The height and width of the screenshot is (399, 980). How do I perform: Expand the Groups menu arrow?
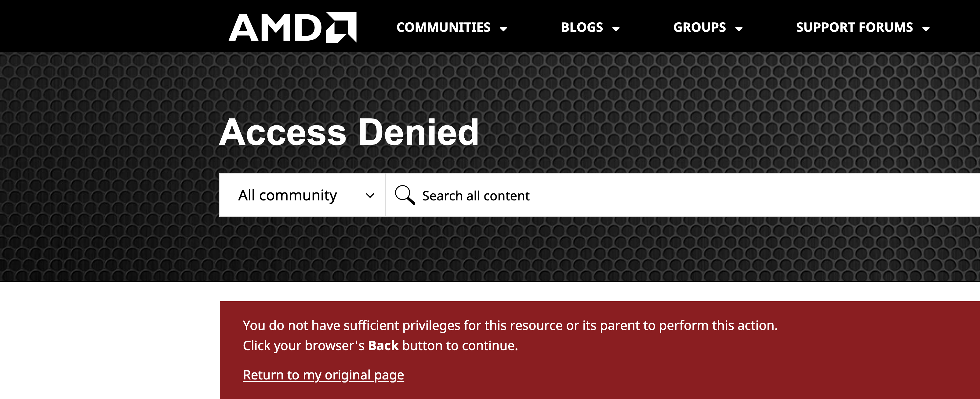(x=739, y=29)
